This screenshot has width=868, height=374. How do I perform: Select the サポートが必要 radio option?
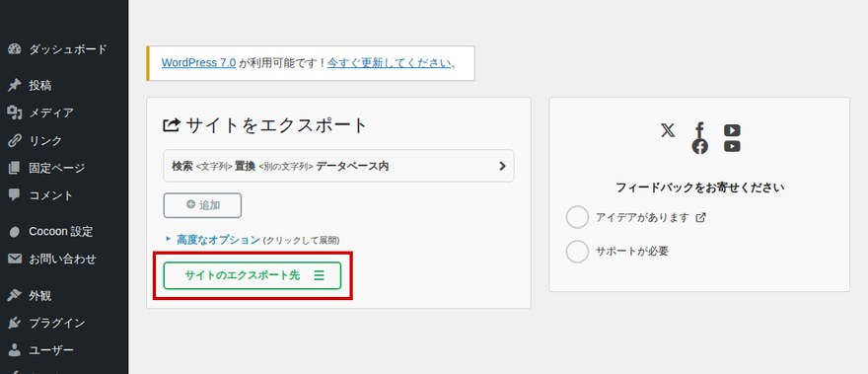tap(577, 252)
